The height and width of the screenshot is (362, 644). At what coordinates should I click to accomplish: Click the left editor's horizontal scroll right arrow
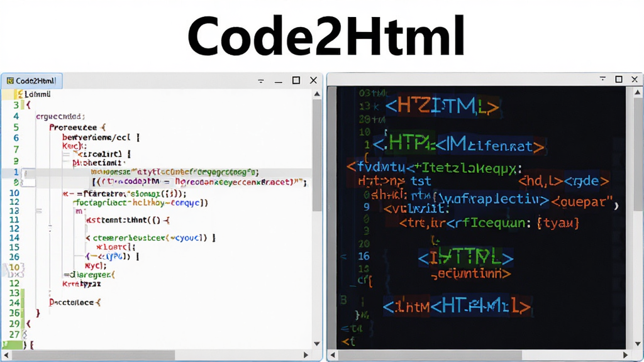[306, 354]
